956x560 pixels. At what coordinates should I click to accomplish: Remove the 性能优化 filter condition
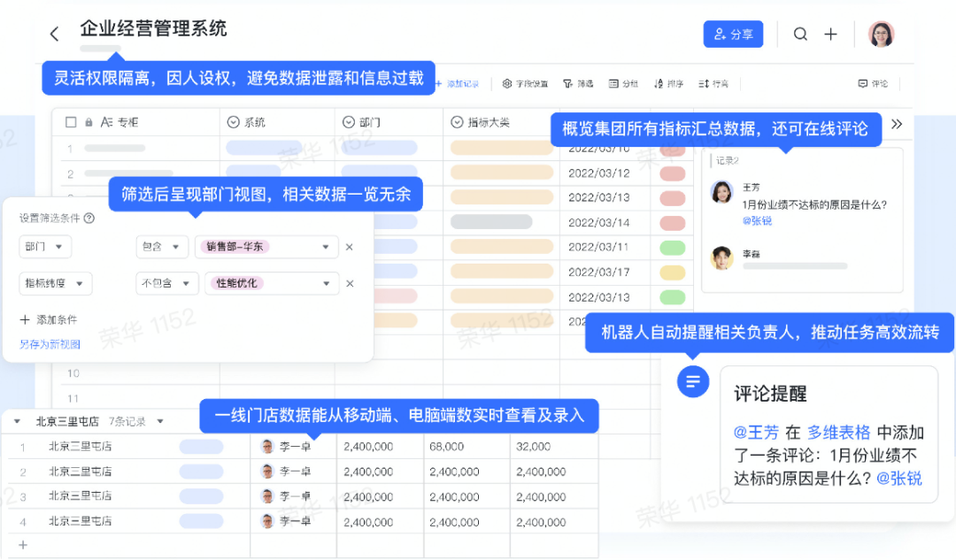click(x=350, y=284)
